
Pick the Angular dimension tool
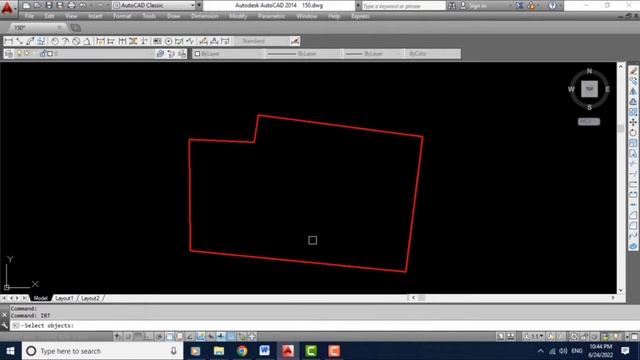coord(87,41)
